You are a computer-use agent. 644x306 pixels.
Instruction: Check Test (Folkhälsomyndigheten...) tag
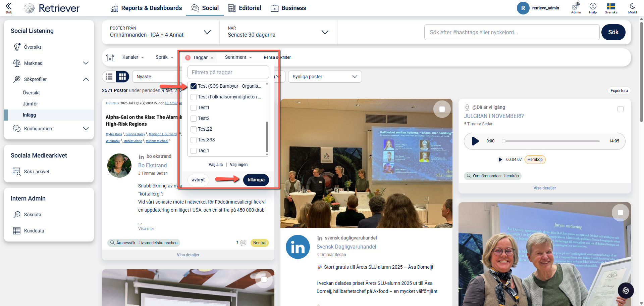tap(194, 97)
